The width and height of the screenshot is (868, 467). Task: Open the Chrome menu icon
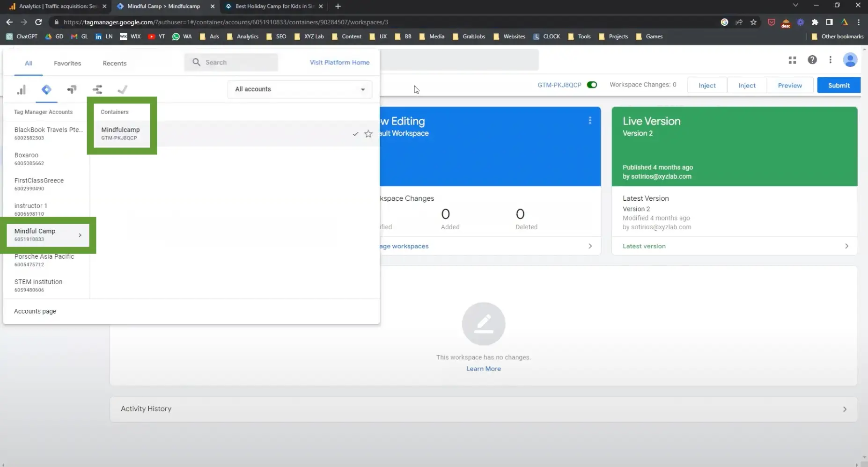(859, 22)
